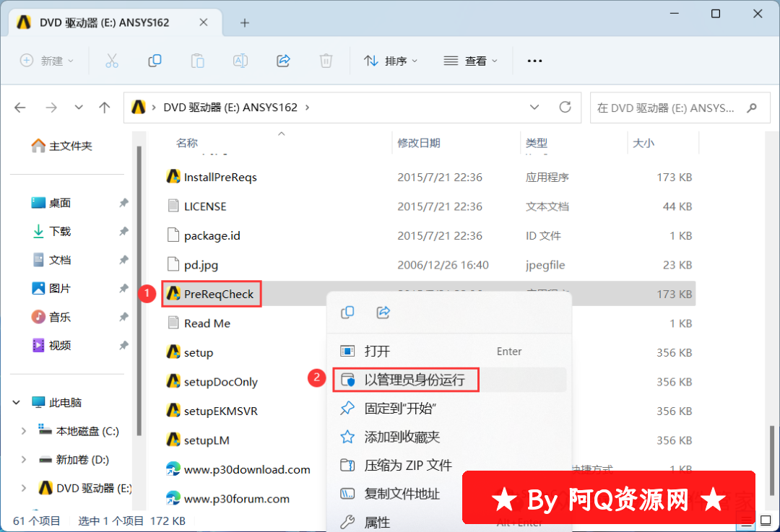Viewport: 780px width, 532px height.
Task: Choose 固定到"开始" in the context menu
Action: point(450,409)
